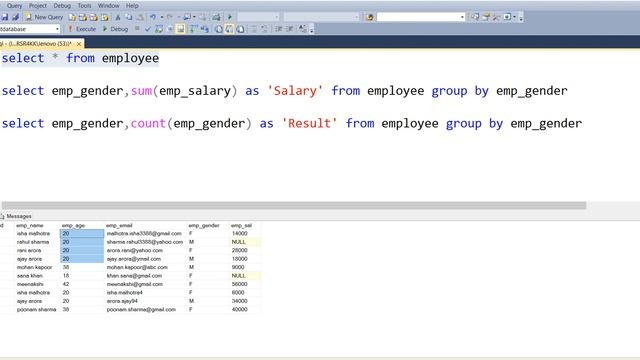Select Results to File icon
Image resolution: width=640 pixels, height=360 pixels.
point(240,29)
